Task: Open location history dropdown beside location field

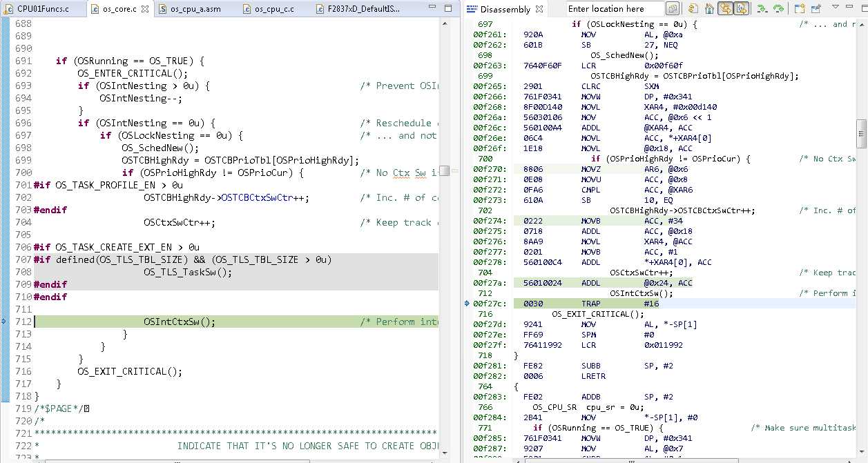Action: click(x=674, y=9)
